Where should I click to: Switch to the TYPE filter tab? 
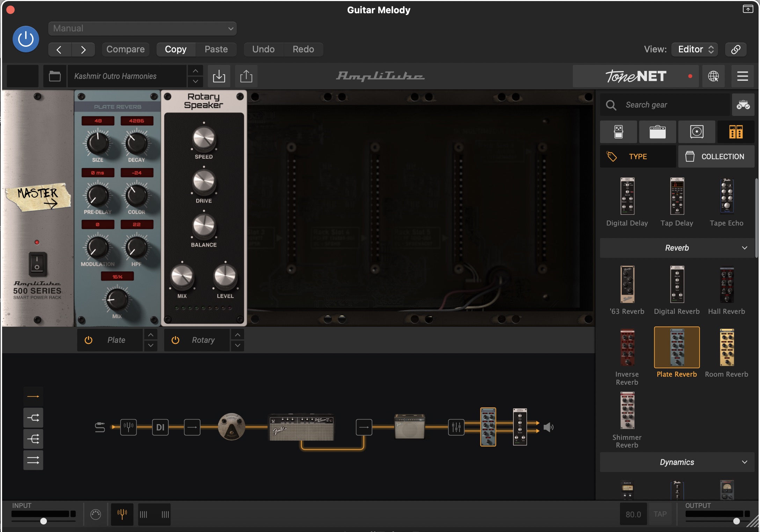click(x=638, y=156)
